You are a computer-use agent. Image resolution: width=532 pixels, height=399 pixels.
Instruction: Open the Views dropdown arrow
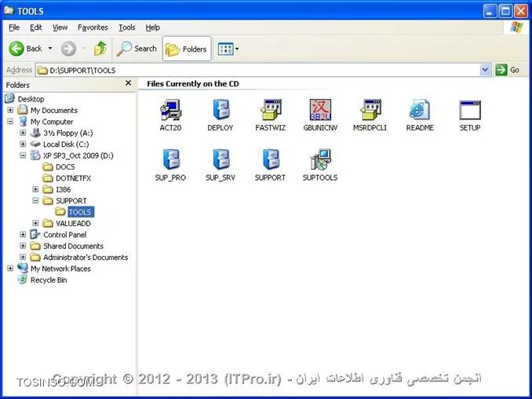[237, 49]
